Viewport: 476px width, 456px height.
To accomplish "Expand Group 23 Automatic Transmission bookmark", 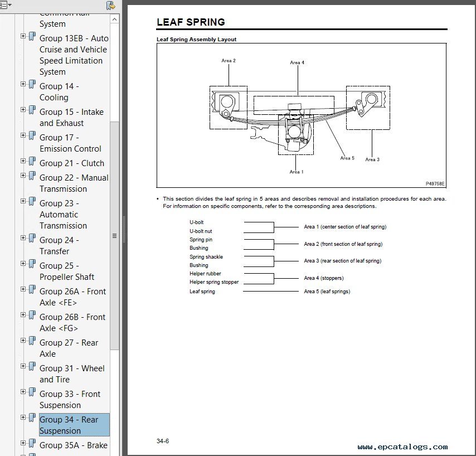I will pyautogui.click(x=23, y=201).
